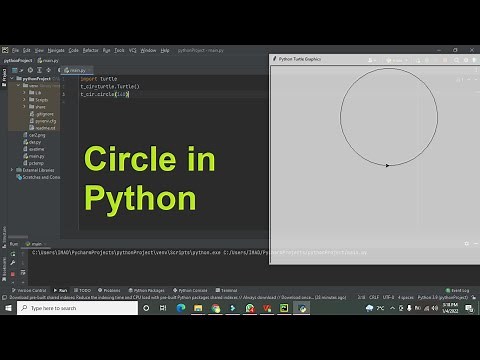The image size is (480, 360).
Task: Toggle Structure side tool window tab
Action: (4, 237)
